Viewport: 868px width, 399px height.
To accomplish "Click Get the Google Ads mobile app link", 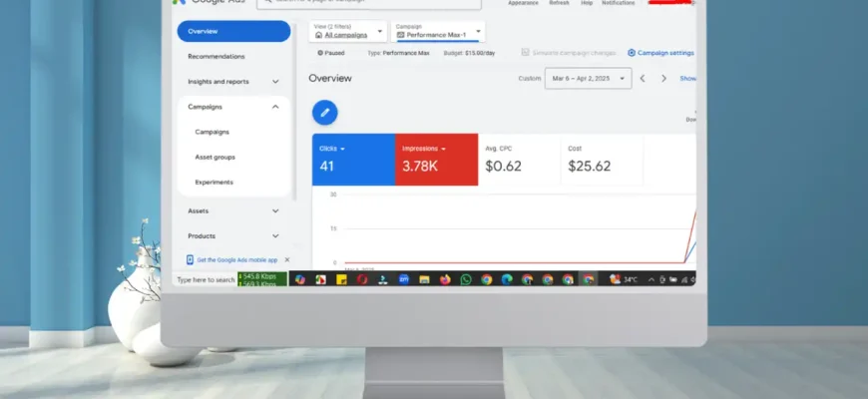I will (x=236, y=260).
